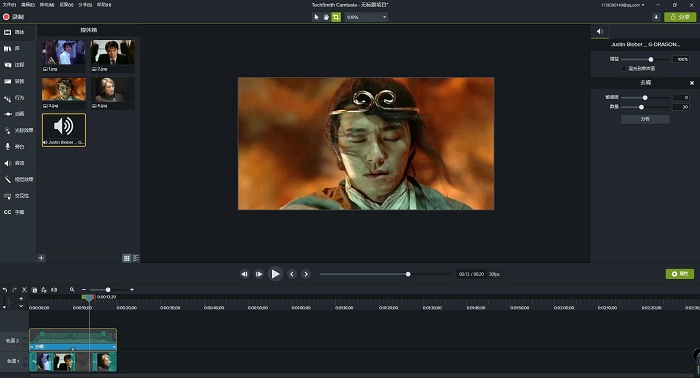This screenshot has width=700, height=378.
Task: Click the Cut scissors icon on timeline toolbar
Action: click(25, 290)
